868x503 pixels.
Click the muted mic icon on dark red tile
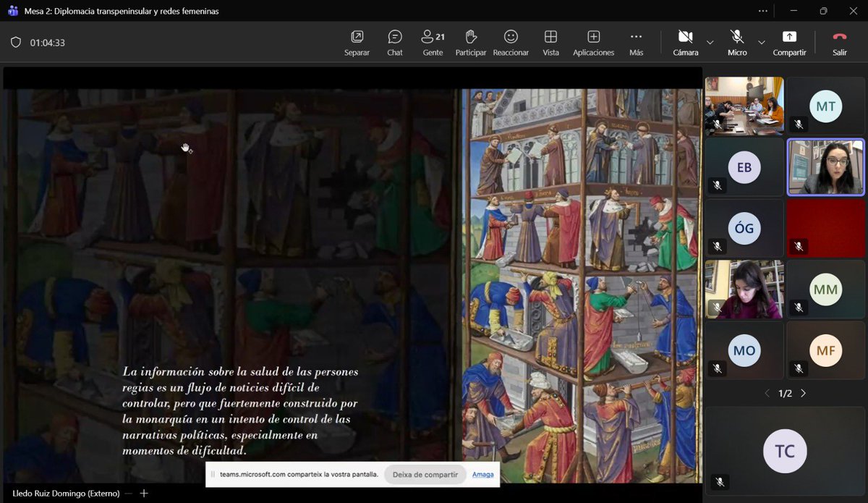[799, 246]
